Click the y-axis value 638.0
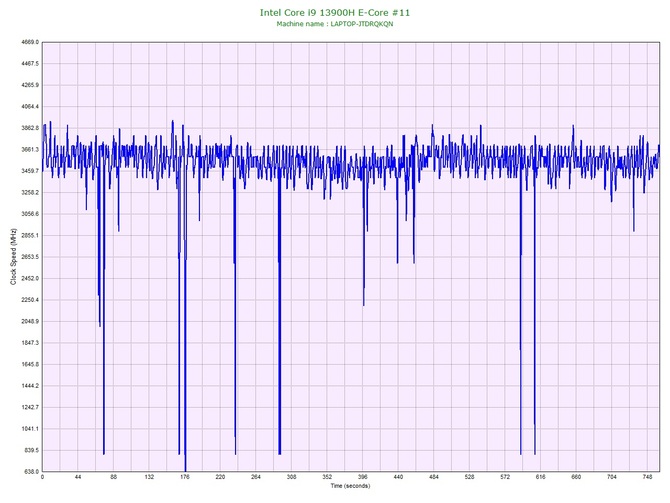The width and height of the screenshot is (670, 503). tap(31, 472)
